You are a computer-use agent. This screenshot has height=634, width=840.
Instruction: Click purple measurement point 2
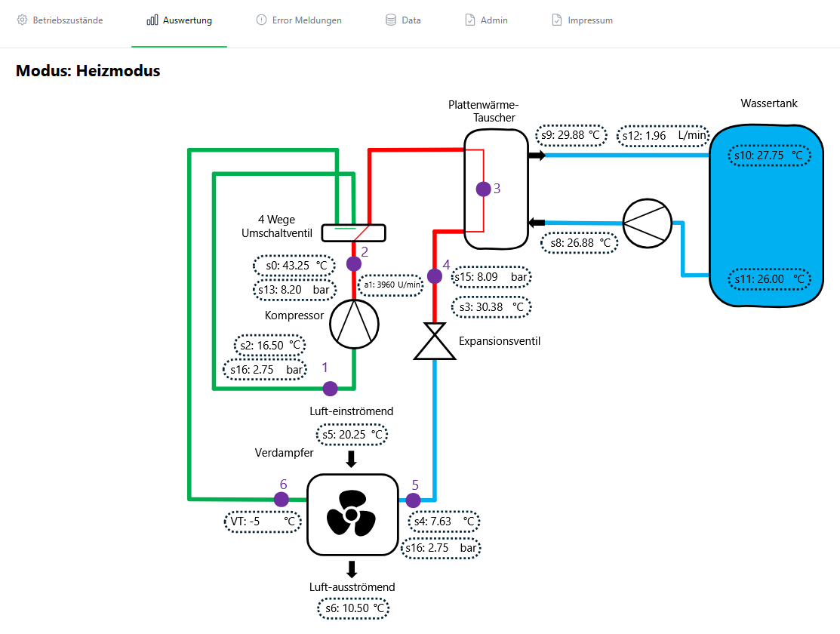[x=353, y=263]
